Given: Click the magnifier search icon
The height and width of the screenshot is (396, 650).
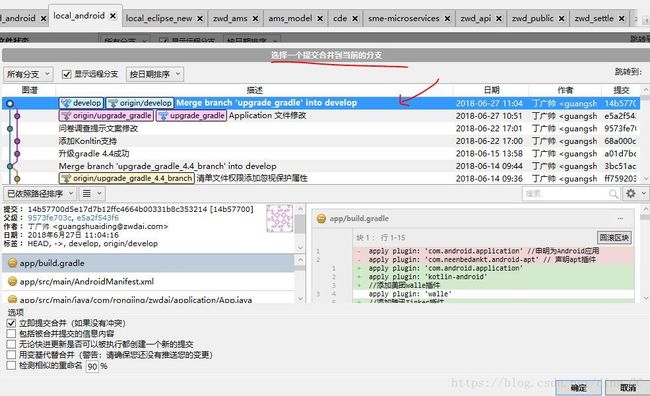Looking at the screenshot, I should pyautogui.click(x=613, y=194).
